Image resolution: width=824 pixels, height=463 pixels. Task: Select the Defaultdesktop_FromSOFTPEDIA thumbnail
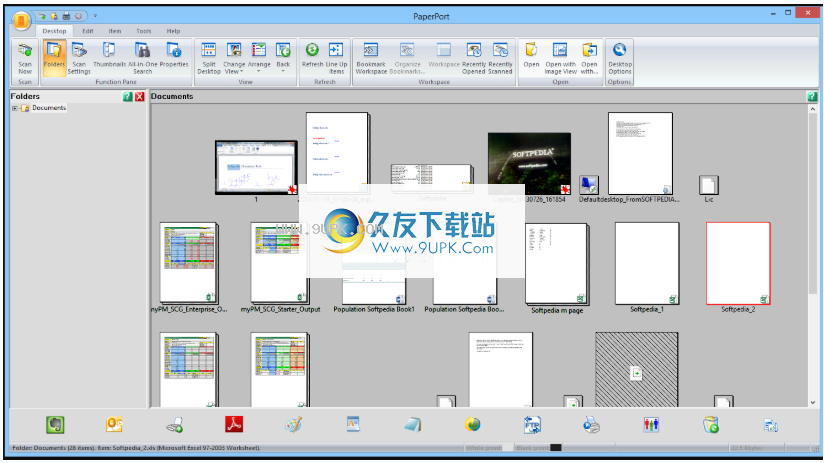(640, 153)
